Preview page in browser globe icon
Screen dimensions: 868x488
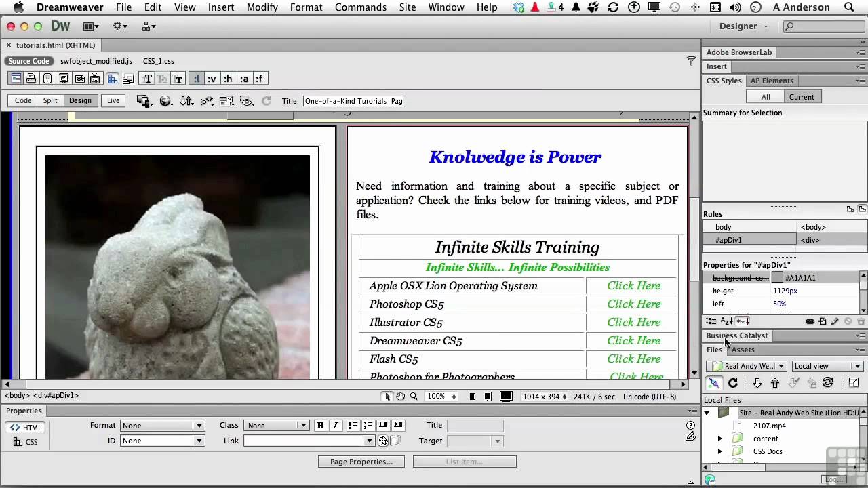166,101
